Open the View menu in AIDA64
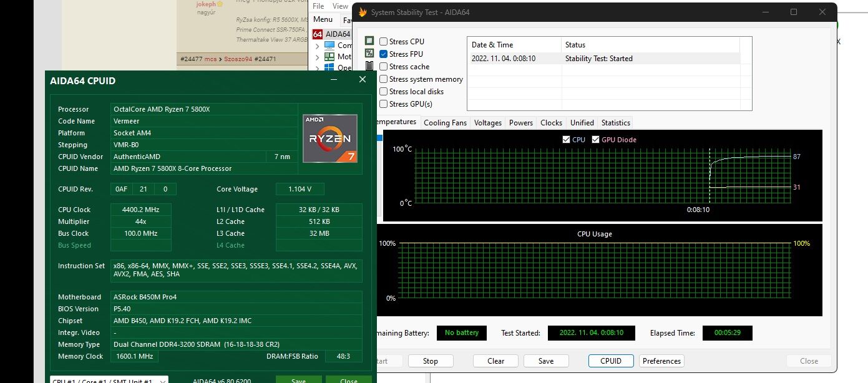This screenshot has width=868, height=383. pos(340,6)
